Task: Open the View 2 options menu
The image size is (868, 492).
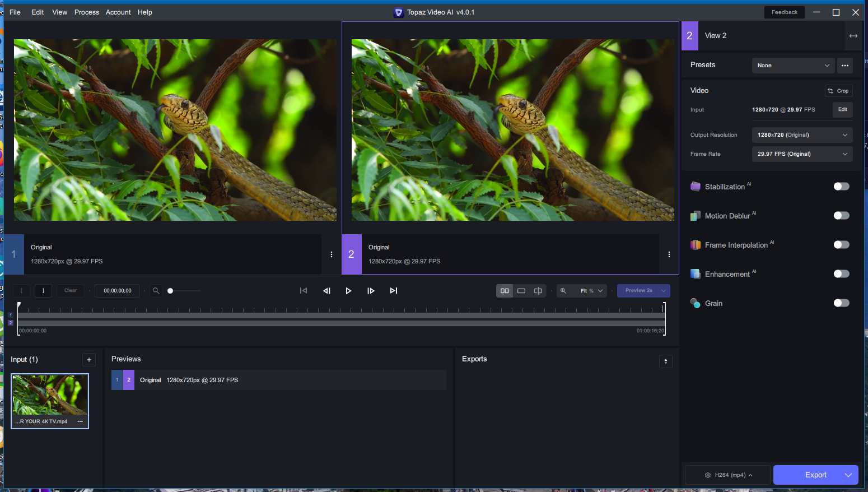Action: (669, 254)
